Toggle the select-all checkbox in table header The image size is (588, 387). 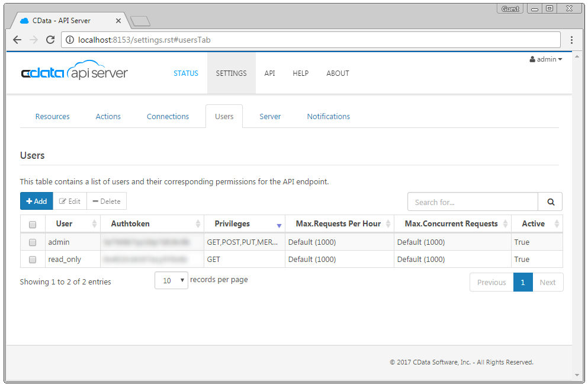coord(33,225)
